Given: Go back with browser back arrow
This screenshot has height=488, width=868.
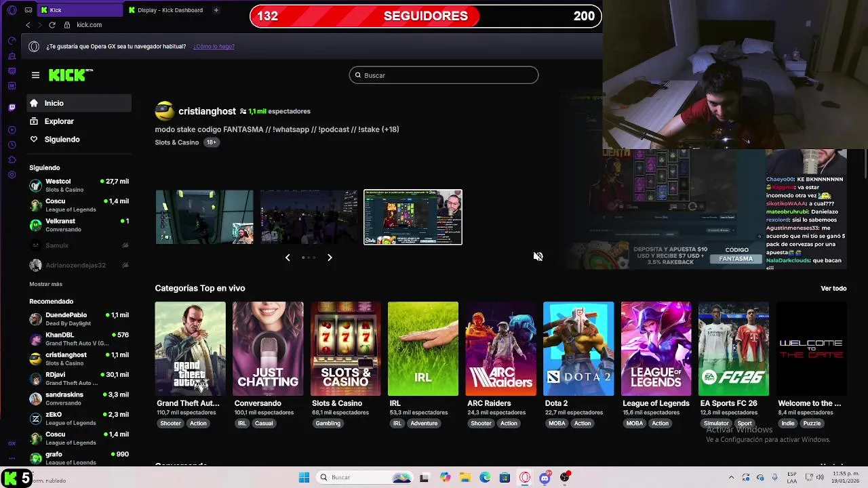Looking at the screenshot, I should pos(28,25).
